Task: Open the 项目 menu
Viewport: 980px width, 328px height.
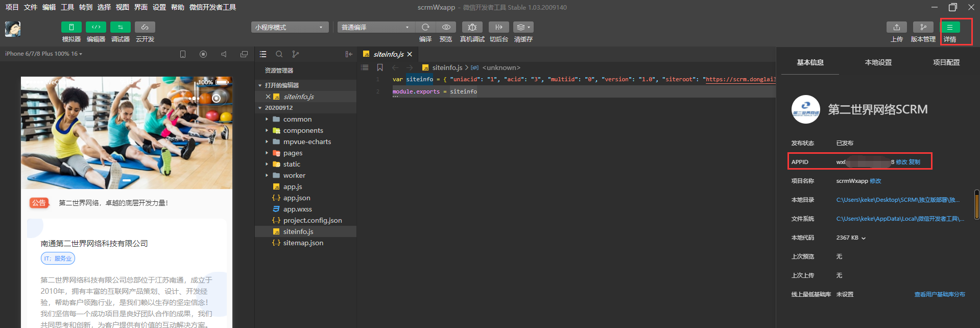Action: pyautogui.click(x=12, y=7)
